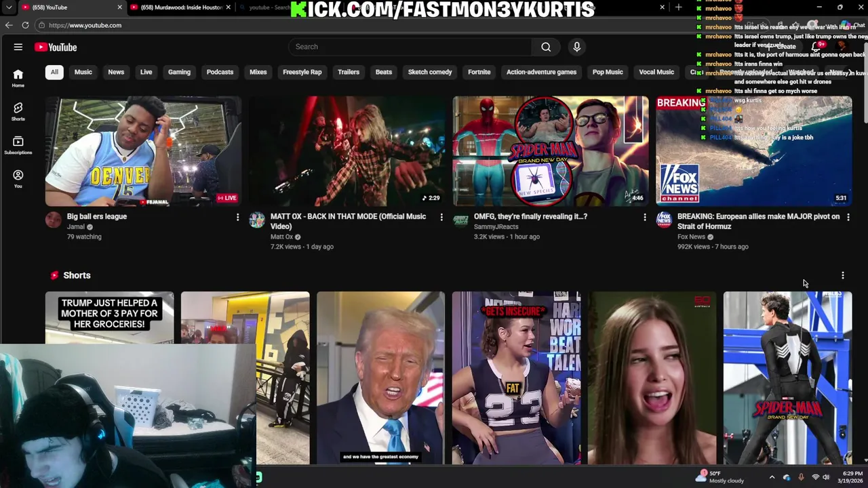The image size is (868, 488).
Task: Open the MATT OX music video thumbnail
Action: 347,151
